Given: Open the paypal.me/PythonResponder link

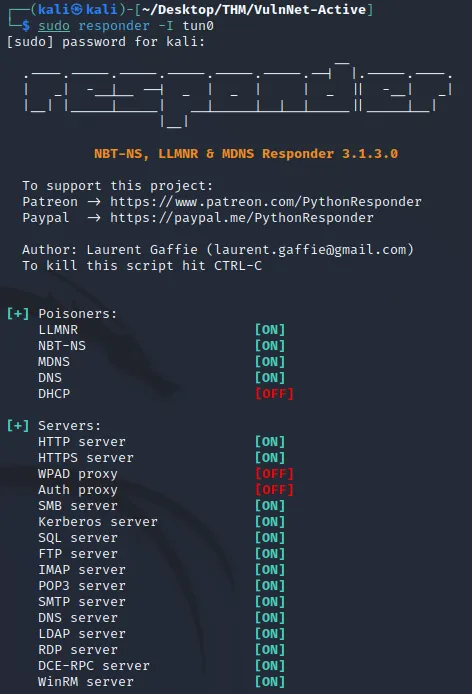Looking at the screenshot, I should point(242,218).
